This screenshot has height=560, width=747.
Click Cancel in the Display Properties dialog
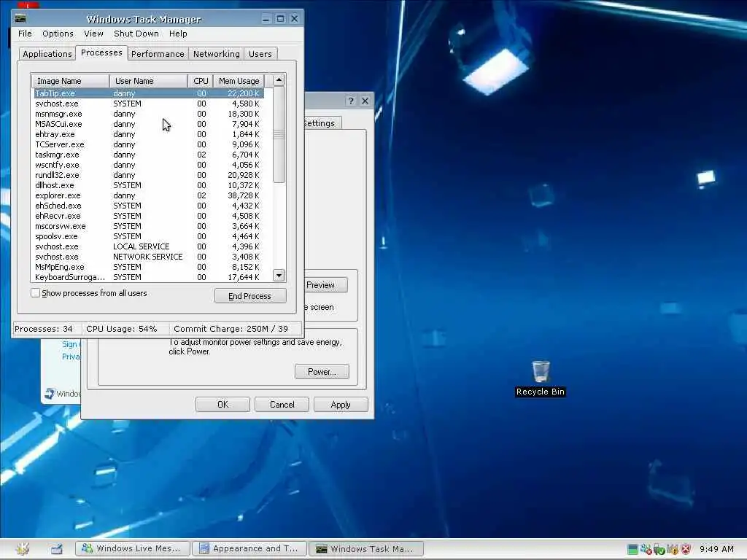(282, 405)
